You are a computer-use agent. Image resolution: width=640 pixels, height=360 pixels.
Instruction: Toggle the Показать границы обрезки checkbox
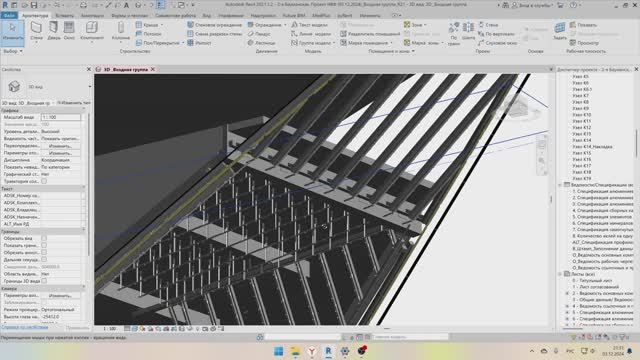point(44,245)
